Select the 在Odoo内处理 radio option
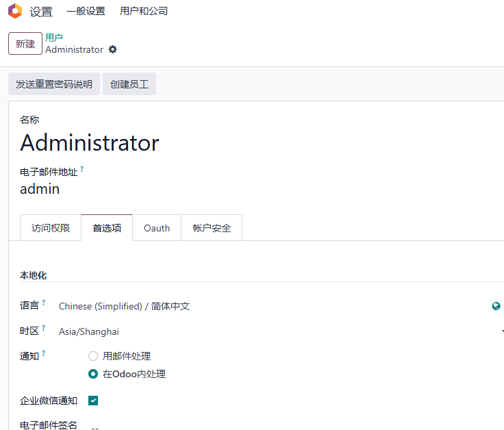The height and width of the screenshot is (430, 504). pyautogui.click(x=93, y=374)
